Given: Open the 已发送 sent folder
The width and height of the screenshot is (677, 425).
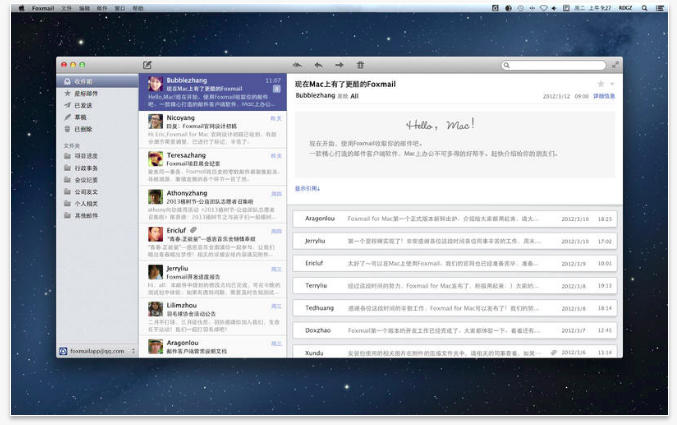Looking at the screenshot, I should [x=97, y=105].
